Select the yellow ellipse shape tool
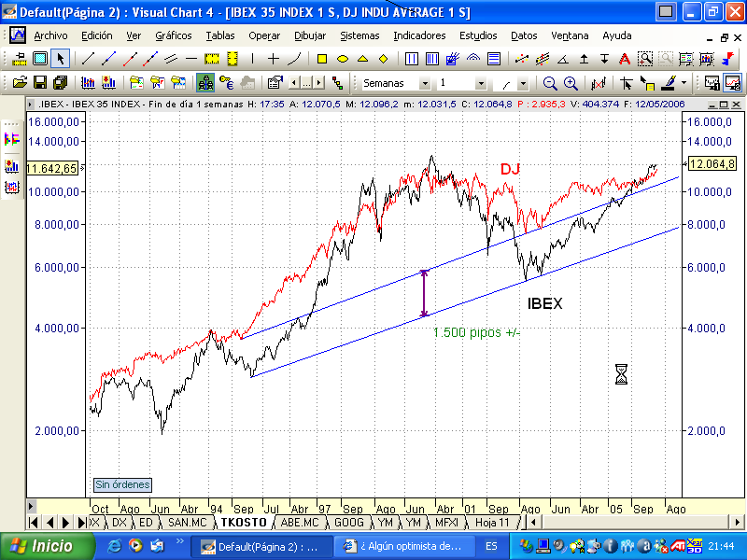This screenshot has width=747, height=560. [343, 59]
